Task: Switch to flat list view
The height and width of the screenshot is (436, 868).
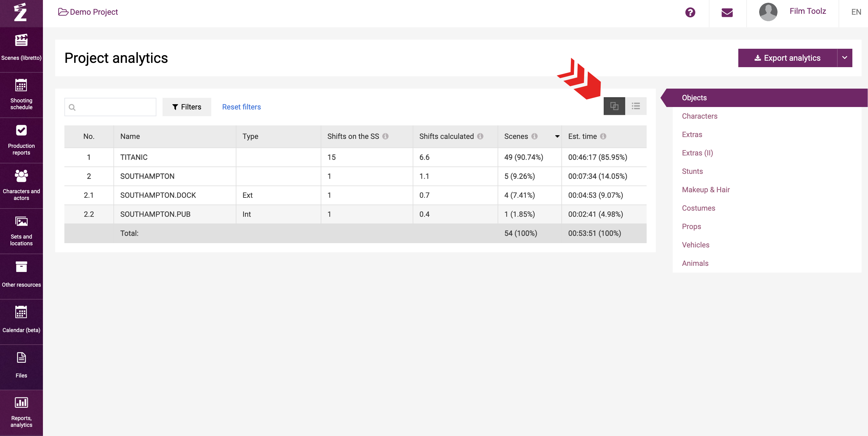Action: (x=636, y=106)
